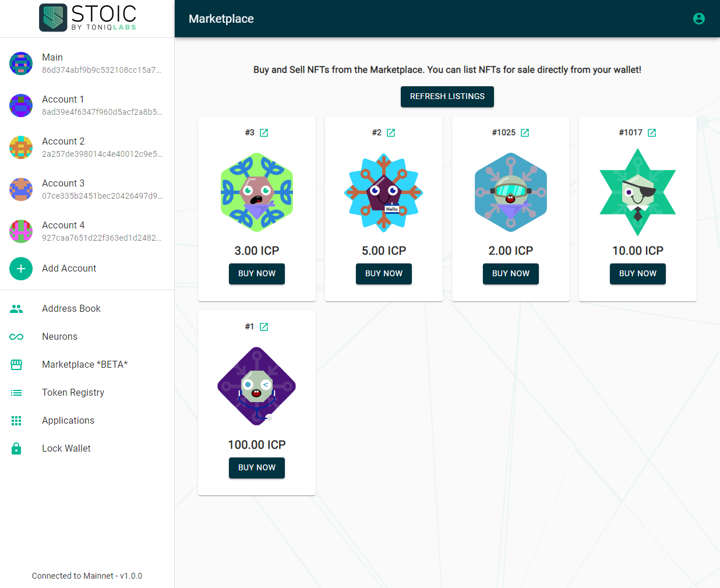Click the "3.00 ICP" price text

[x=257, y=251]
